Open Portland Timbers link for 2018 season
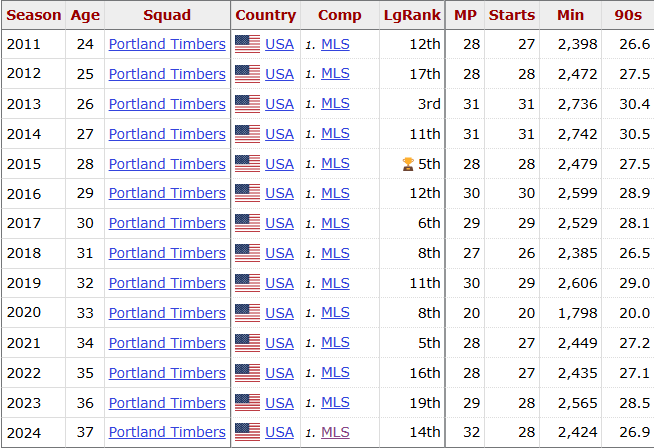654x448 pixels. [x=167, y=253]
